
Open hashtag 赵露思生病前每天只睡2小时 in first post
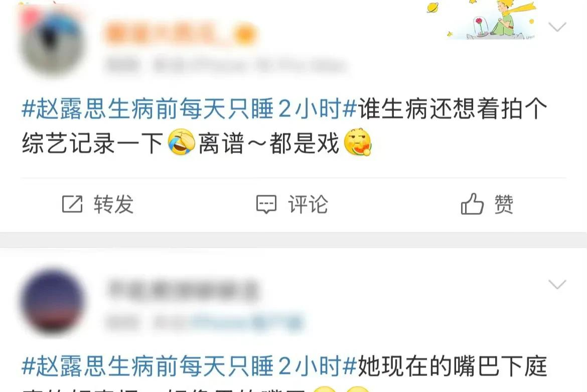pos(189,109)
